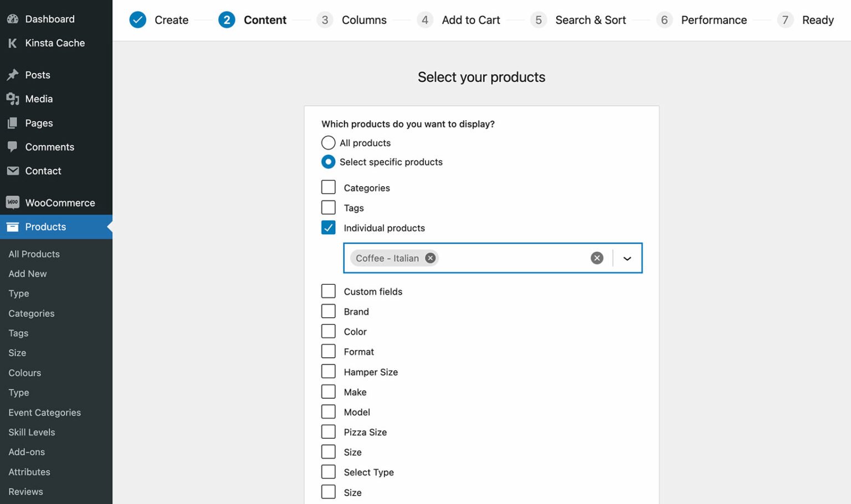Click the Pages sidebar icon
Viewport: 851px width, 504px height.
click(x=13, y=123)
